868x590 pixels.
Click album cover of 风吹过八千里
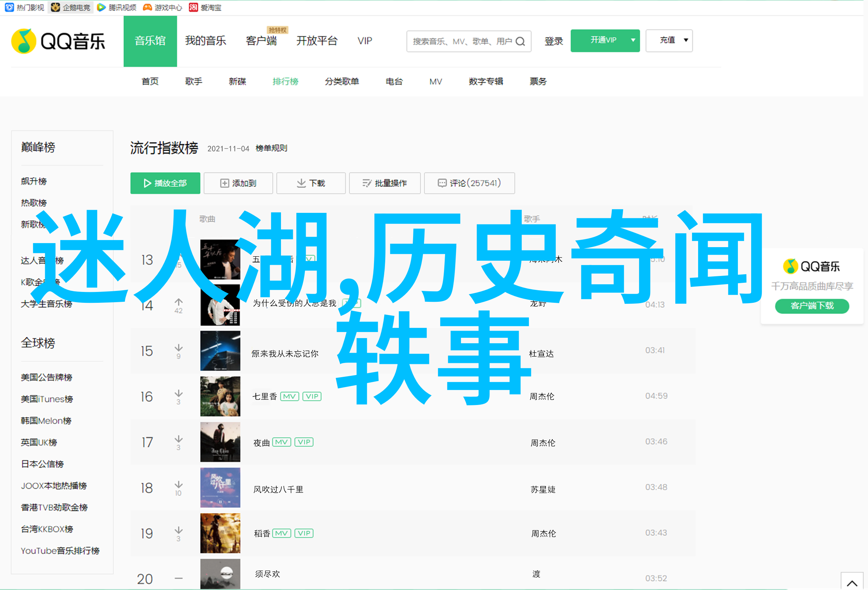pos(220,487)
